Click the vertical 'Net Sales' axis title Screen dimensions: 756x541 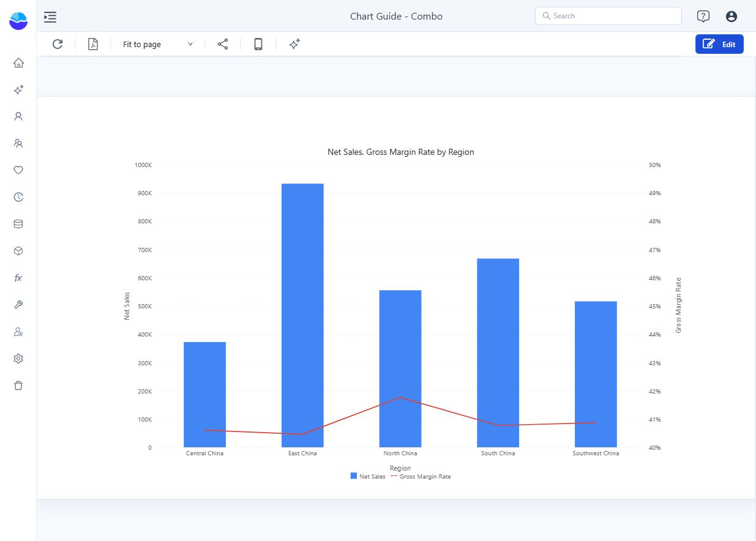tap(127, 306)
